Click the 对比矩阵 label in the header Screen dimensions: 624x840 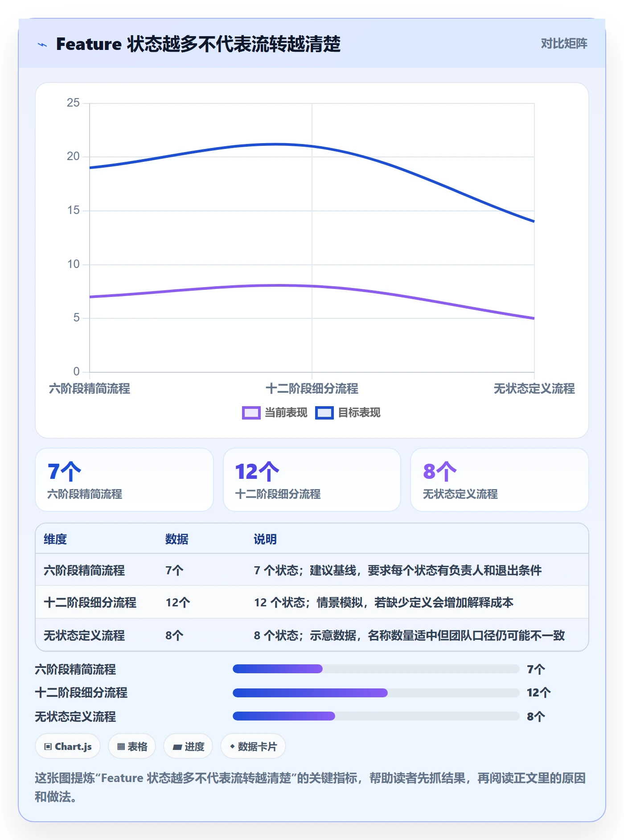pyautogui.click(x=564, y=44)
